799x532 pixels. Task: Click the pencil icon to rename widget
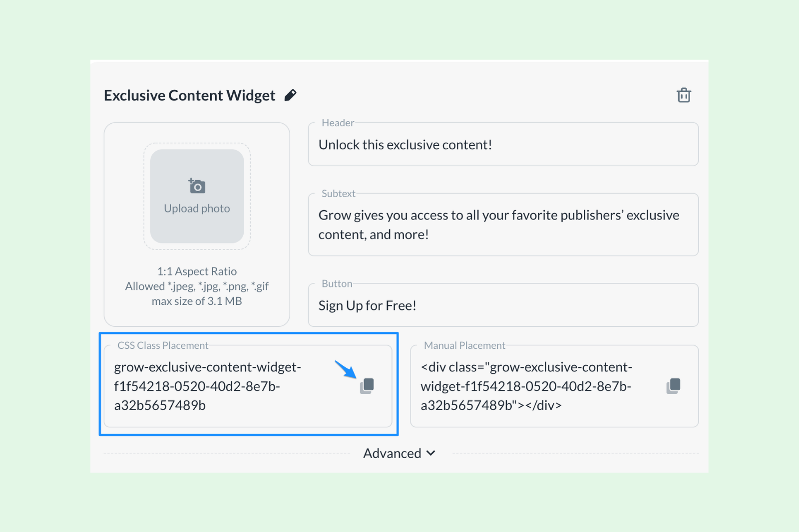(290, 95)
